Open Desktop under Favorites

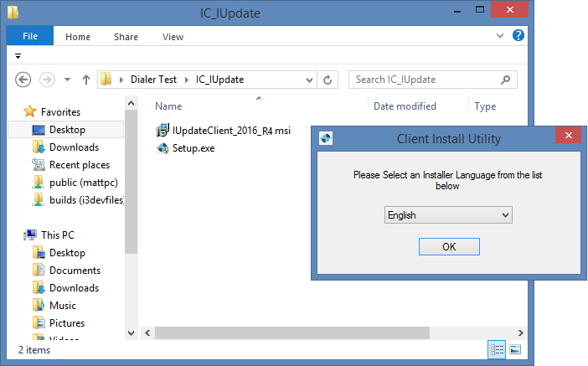click(x=67, y=130)
